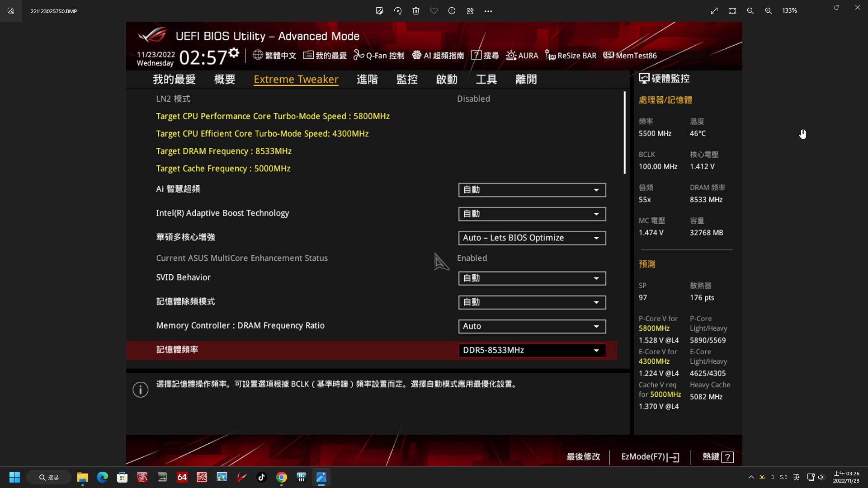Click the 熱鍵 hotkey question mark
Viewport: 868px width, 488px height.
click(x=727, y=457)
